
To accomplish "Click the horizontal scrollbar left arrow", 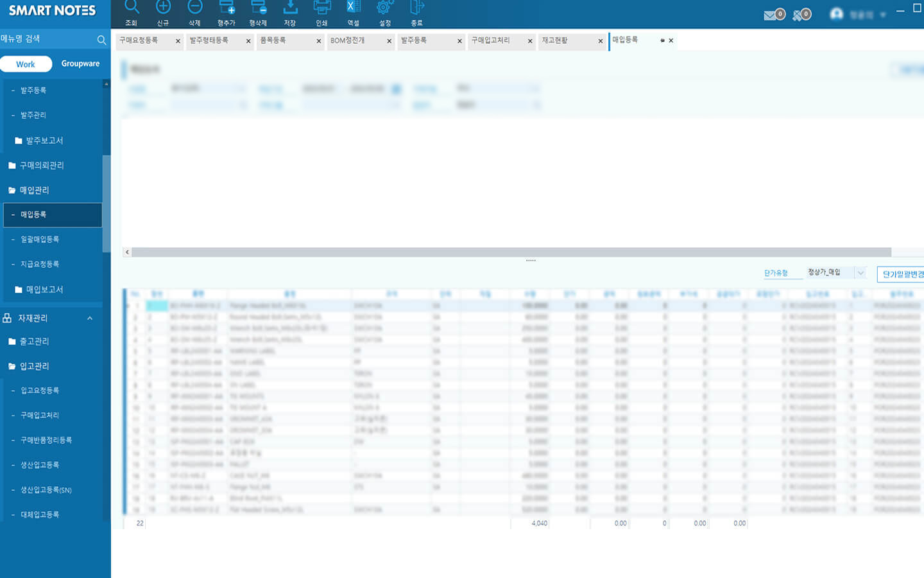I will (x=127, y=252).
